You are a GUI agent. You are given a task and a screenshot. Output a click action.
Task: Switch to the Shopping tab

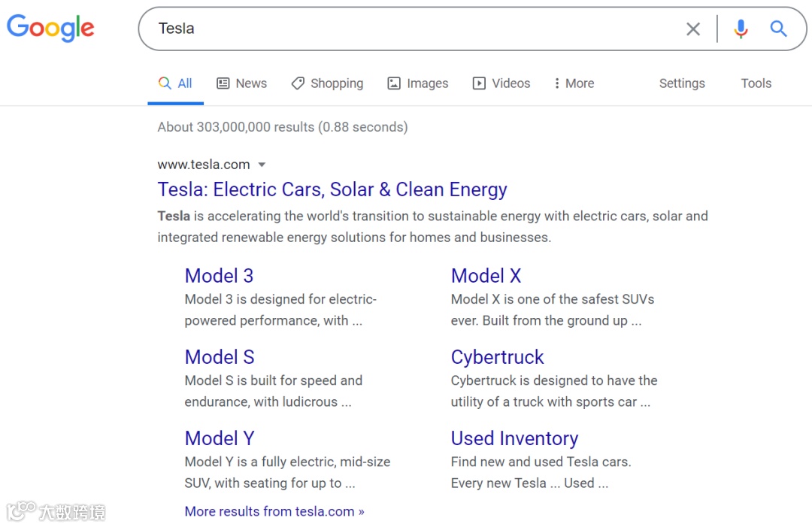tap(327, 83)
